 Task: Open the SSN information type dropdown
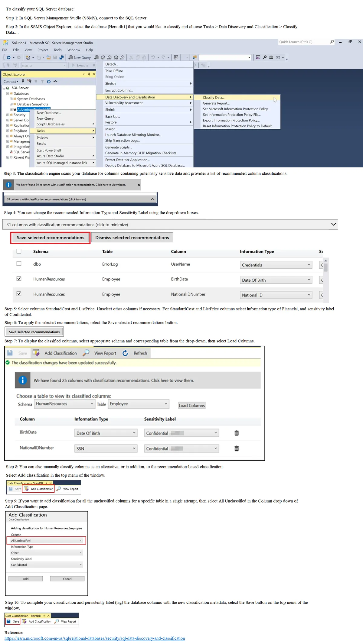[x=106, y=448]
